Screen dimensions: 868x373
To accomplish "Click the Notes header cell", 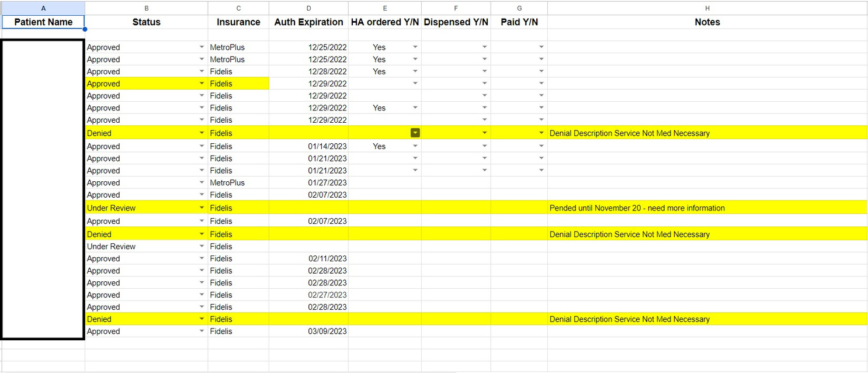I will (707, 22).
